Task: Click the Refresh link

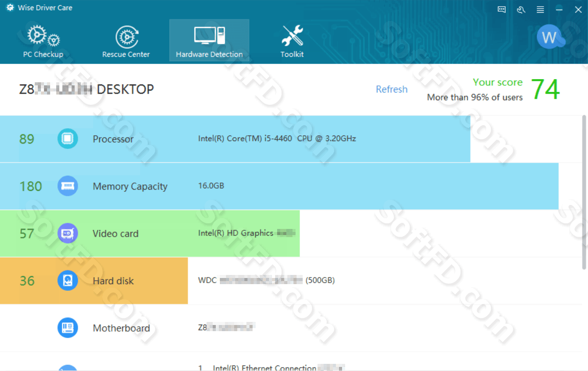Action: 392,89
